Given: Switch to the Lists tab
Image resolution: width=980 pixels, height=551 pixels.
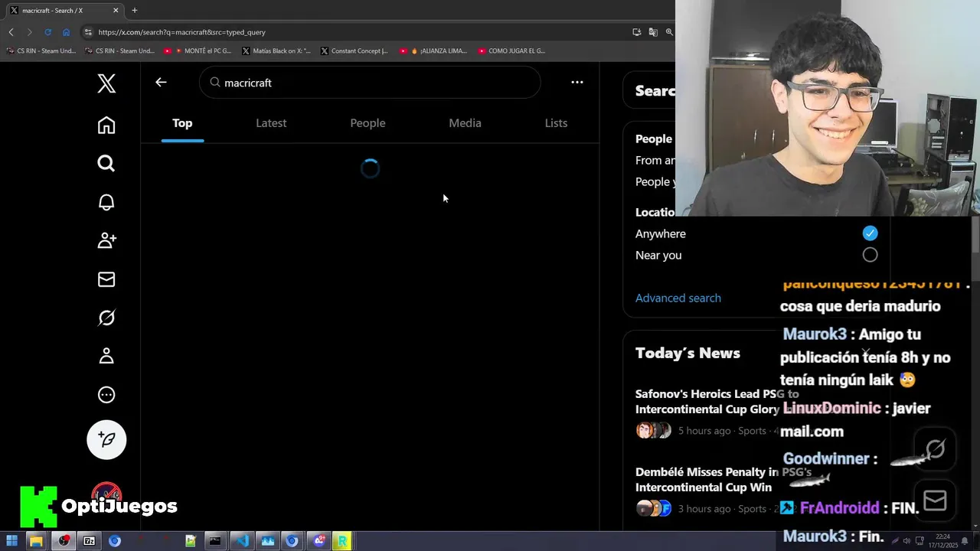Looking at the screenshot, I should click(x=556, y=123).
